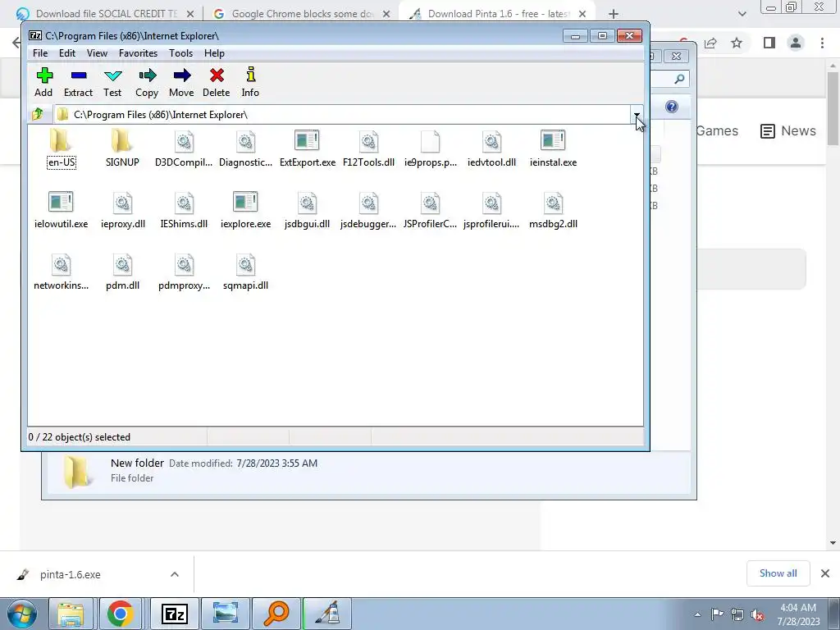The image size is (840, 630).
Task: Click the red Delete icon
Action: (x=217, y=82)
